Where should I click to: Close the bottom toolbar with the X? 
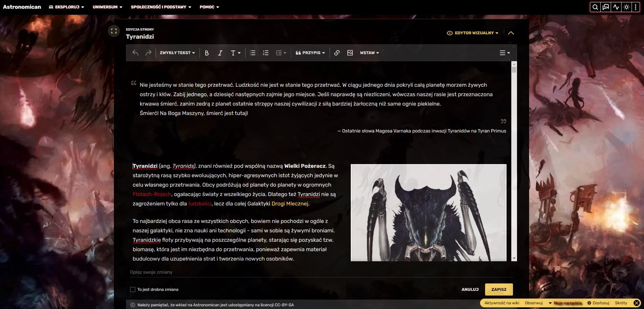[636, 303]
